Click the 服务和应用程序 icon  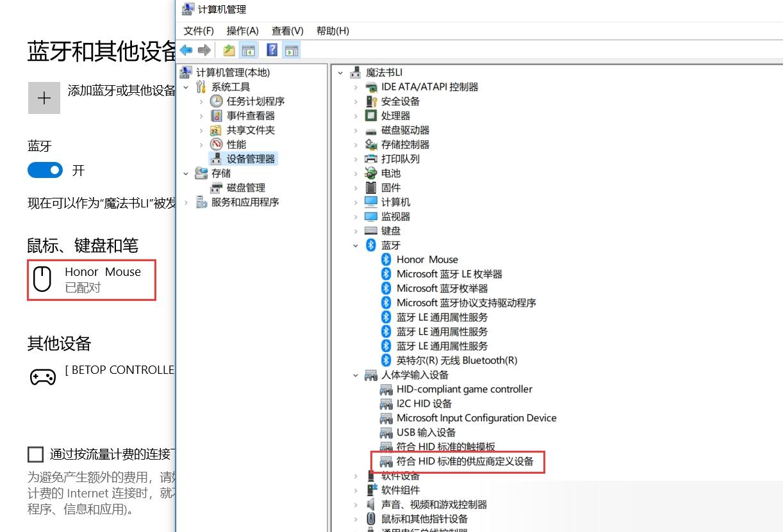click(x=201, y=202)
